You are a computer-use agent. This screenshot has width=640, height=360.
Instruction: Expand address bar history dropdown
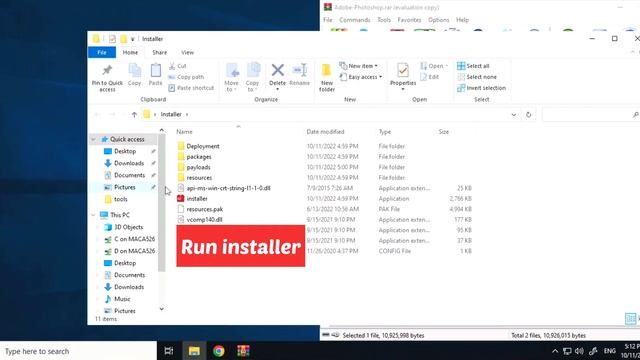513,115
